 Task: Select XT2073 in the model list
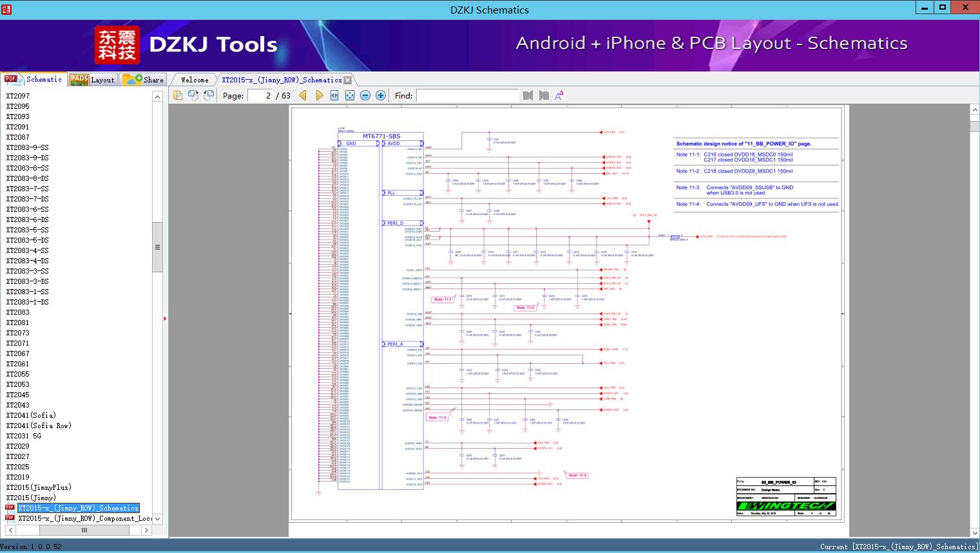point(18,333)
